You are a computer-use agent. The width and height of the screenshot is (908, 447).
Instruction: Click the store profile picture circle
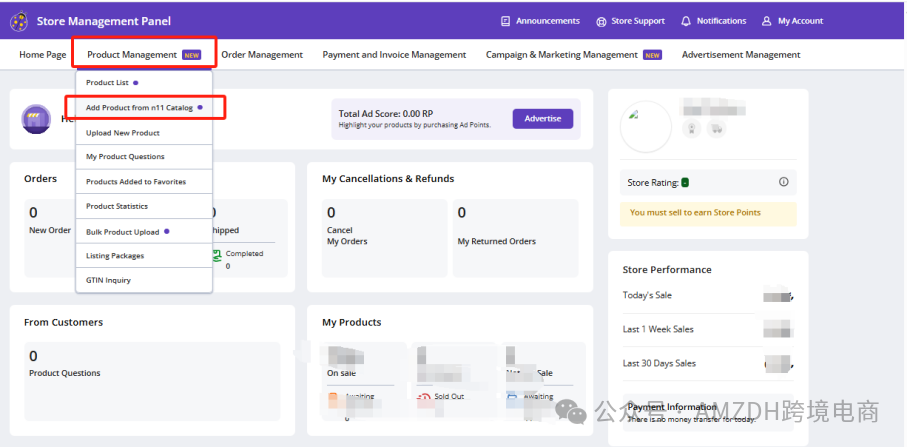pos(646,127)
